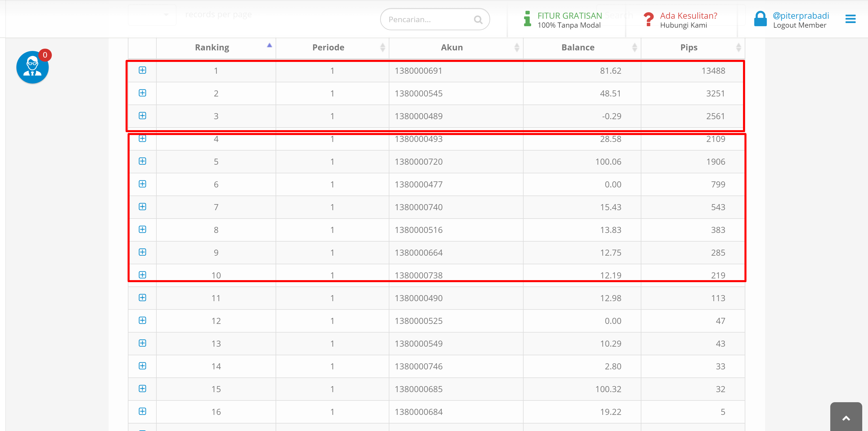
Task: Expand row details for ranking 2
Action: point(142,93)
